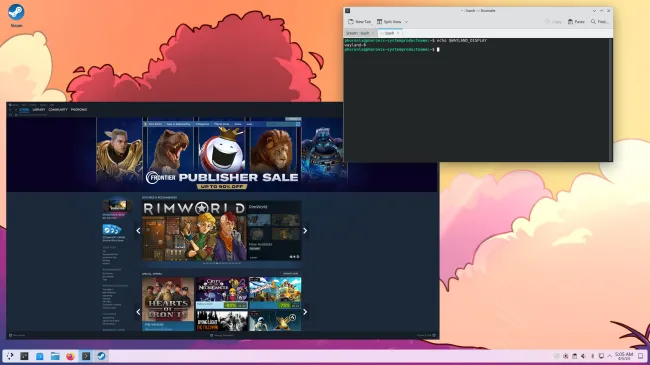Switch to Steam via its taskbar icon
The width and height of the screenshot is (650, 365).
pos(101,356)
